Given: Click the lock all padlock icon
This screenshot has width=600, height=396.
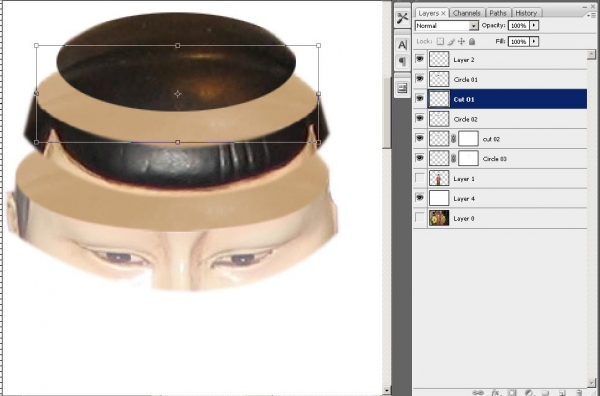Looking at the screenshot, I should coord(472,41).
